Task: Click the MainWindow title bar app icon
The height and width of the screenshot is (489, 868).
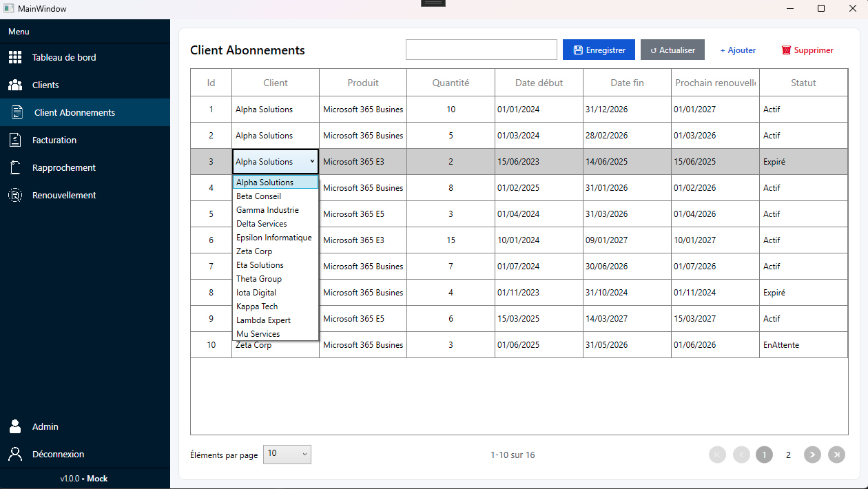Action: 9,8
